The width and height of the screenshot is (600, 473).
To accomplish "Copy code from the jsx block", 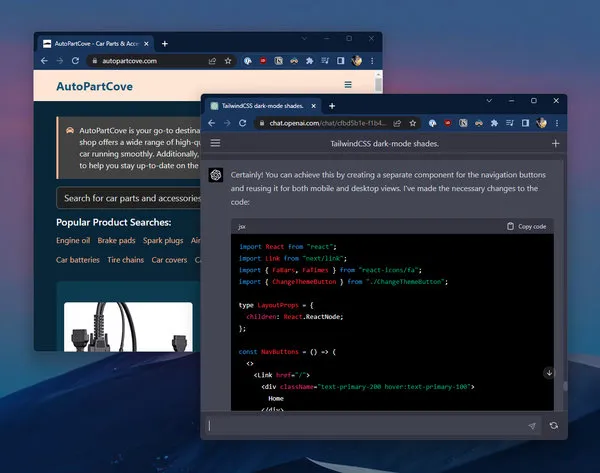I will 527,227.
